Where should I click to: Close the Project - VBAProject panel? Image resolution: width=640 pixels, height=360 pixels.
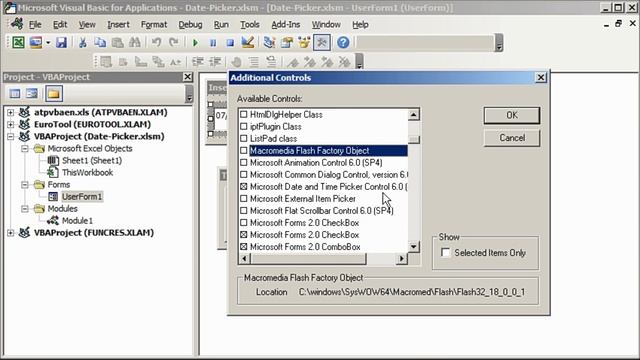187,77
